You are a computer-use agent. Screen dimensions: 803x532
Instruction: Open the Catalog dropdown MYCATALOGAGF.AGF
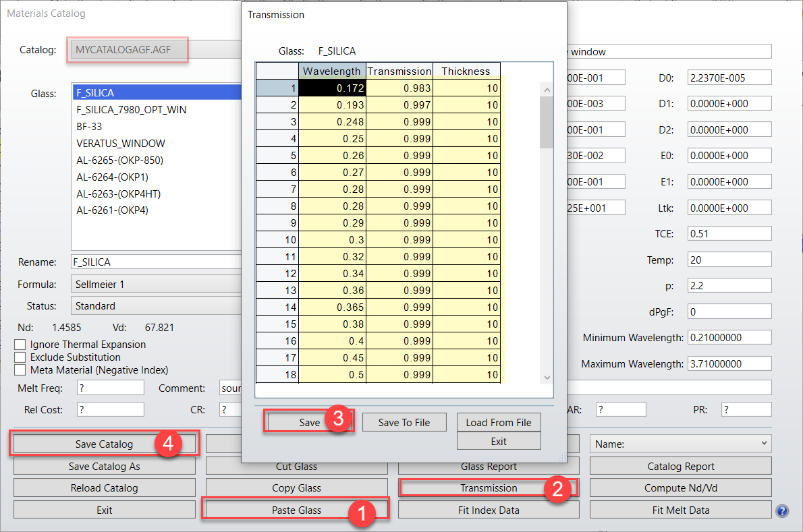(x=156, y=50)
